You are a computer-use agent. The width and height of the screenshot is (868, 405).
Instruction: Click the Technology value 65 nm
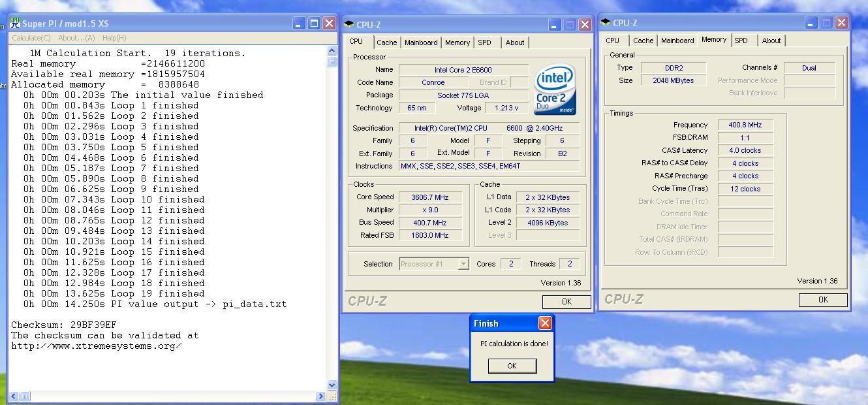[x=416, y=108]
